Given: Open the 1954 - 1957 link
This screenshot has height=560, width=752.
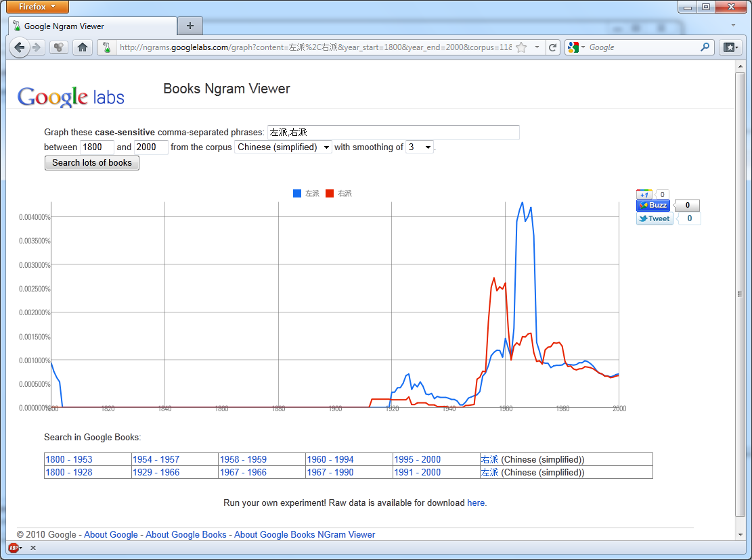Looking at the screenshot, I should tap(156, 459).
